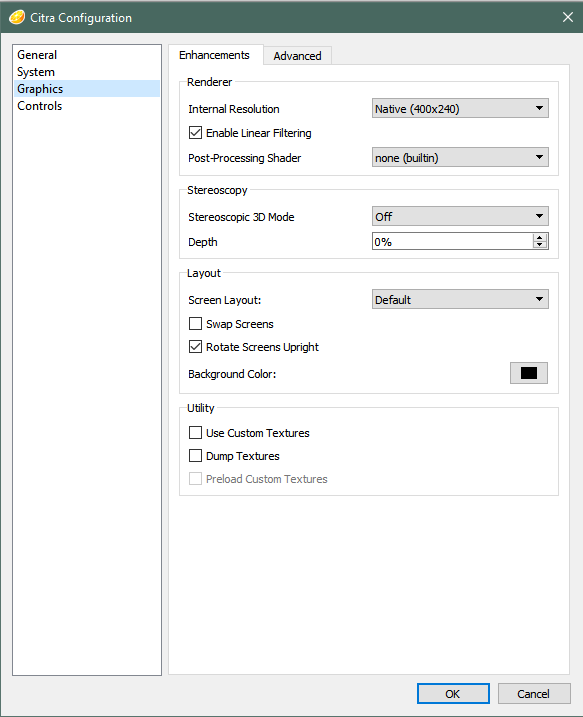Open the Internal Resolution dropdown
583x717 pixels.
point(460,108)
